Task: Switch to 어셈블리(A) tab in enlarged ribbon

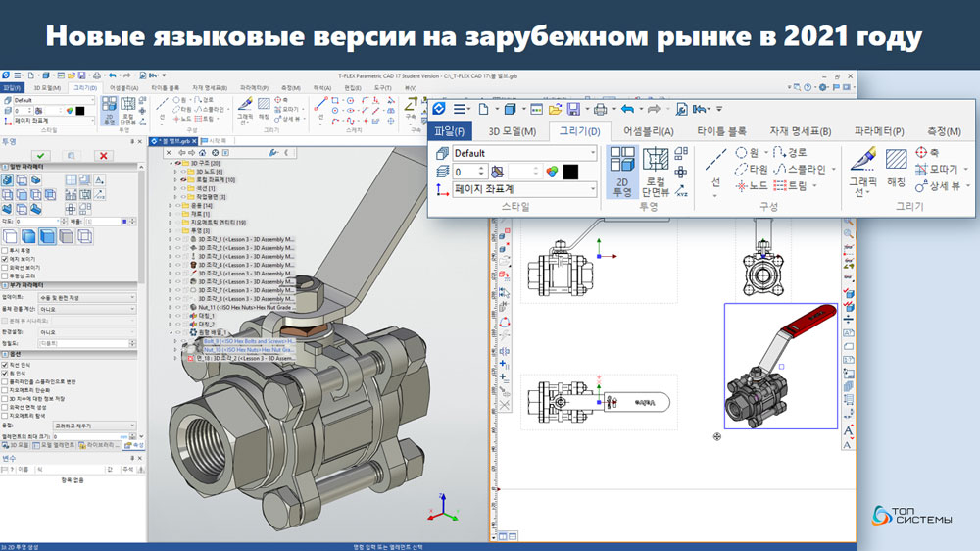Action: point(648,131)
